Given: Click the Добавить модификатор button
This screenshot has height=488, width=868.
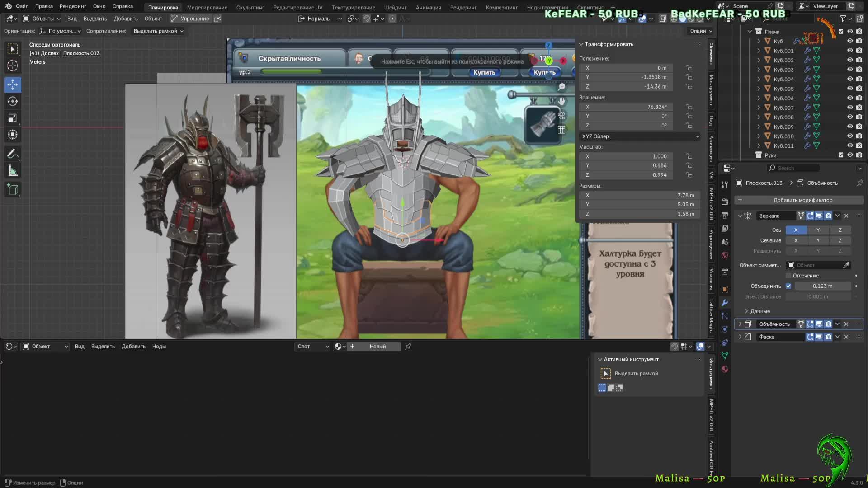Looking at the screenshot, I should (x=799, y=200).
